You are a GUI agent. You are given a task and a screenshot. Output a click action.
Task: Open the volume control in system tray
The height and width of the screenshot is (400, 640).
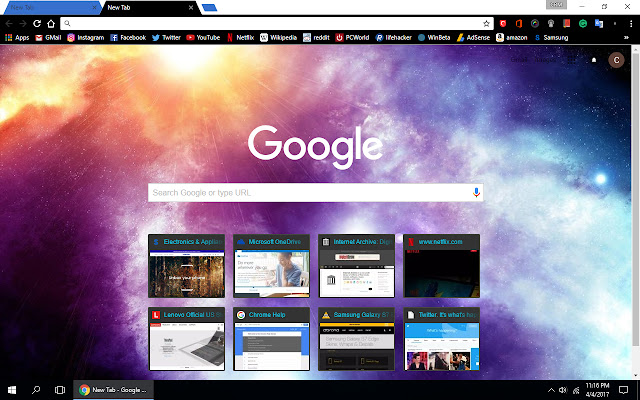pos(563,390)
